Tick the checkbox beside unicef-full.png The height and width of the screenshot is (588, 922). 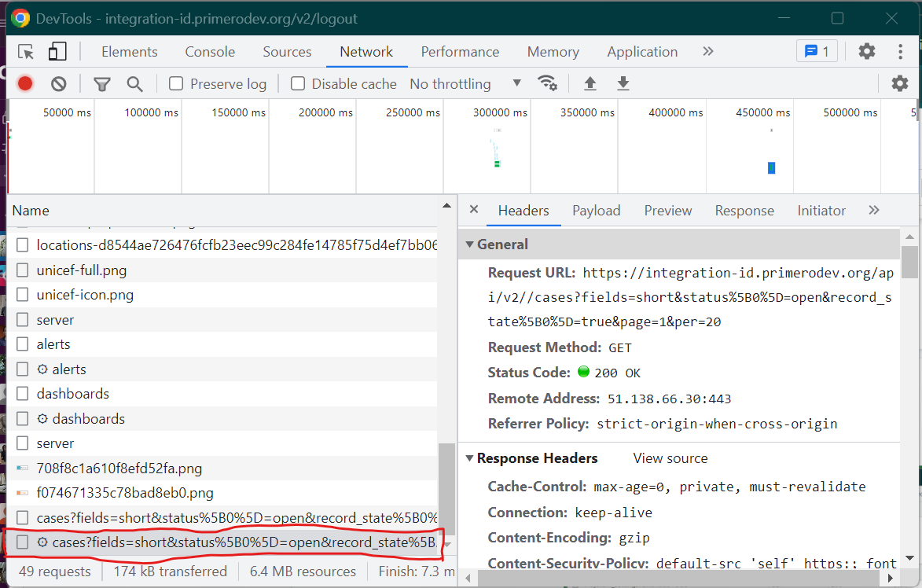click(22, 270)
